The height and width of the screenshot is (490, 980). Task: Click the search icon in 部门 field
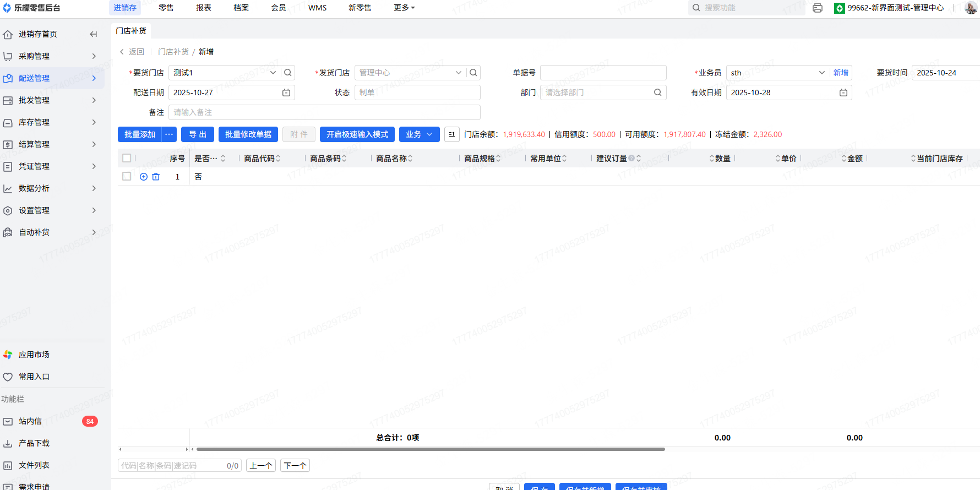(657, 92)
